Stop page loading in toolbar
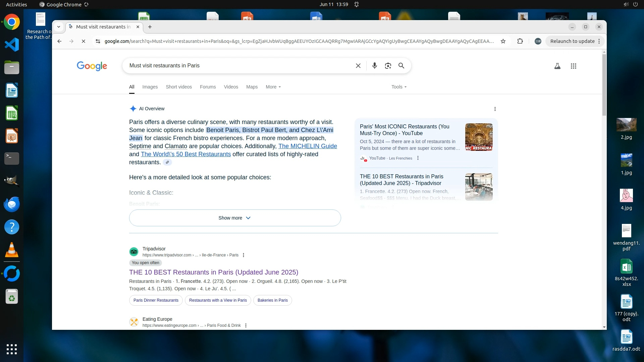This screenshot has width=644, height=362. tap(84, 41)
